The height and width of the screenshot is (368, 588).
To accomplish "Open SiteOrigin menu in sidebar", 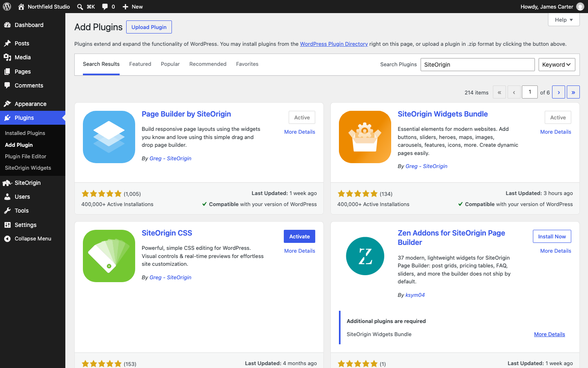I will tap(33, 183).
